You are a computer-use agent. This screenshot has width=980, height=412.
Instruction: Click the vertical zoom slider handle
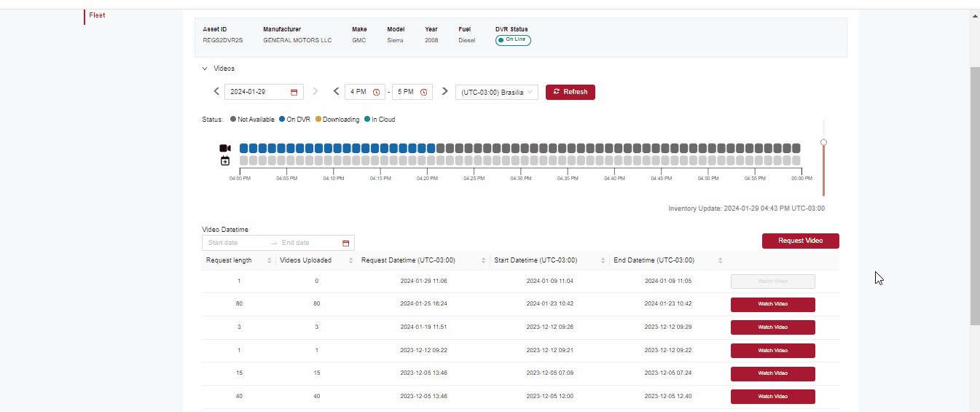pos(823,142)
